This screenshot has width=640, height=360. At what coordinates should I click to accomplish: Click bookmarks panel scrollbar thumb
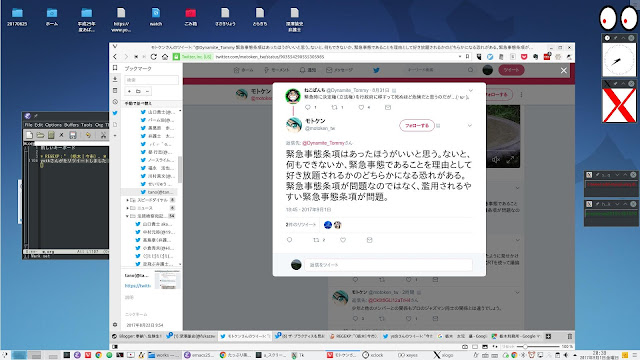[x=180, y=169]
